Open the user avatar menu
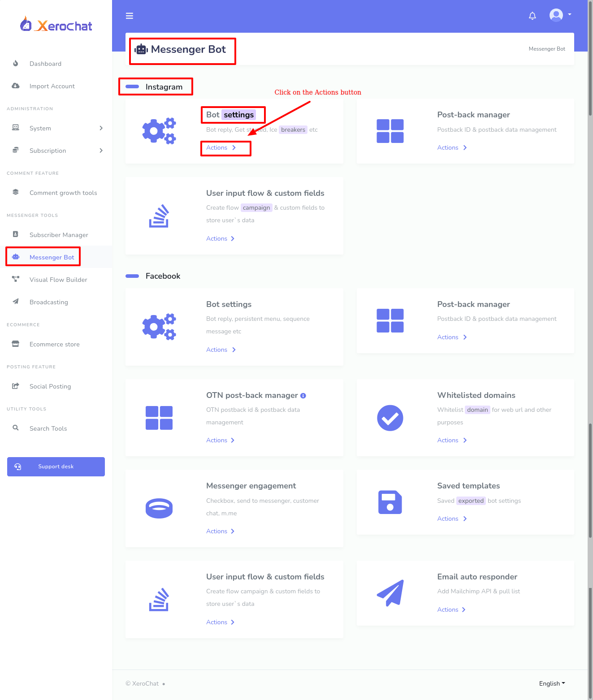 point(560,15)
